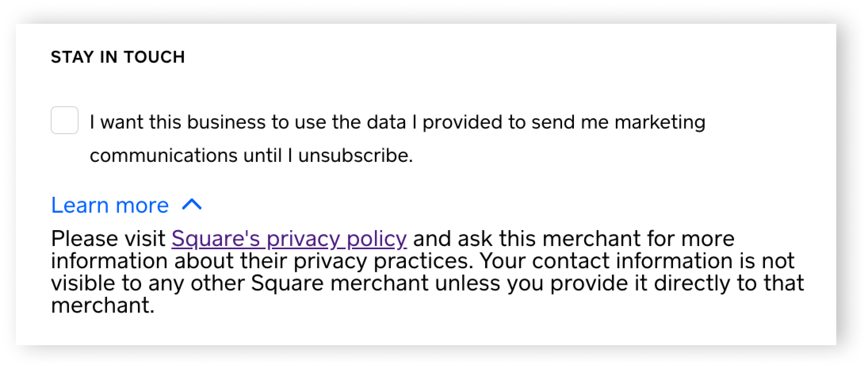Select the 'Learn more' blue text
This screenshot has height=369, width=868.
coord(110,205)
